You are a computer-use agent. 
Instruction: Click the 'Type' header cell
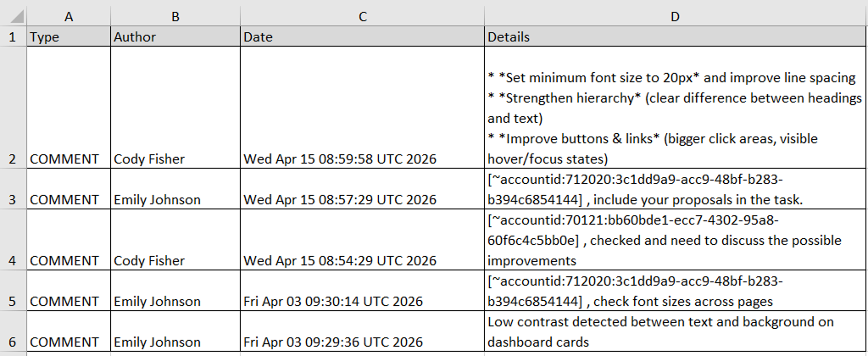(x=69, y=37)
